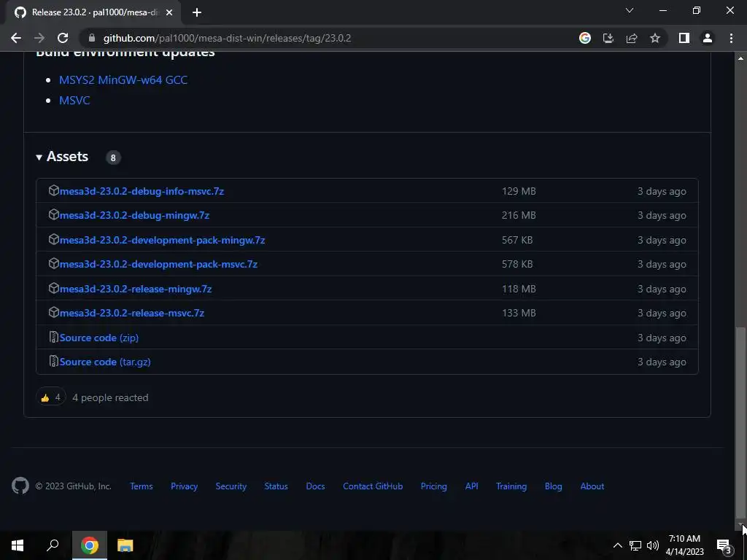The height and width of the screenshot is (560, 747).
Task: Download Source code (tar.gz)
Action: click(105, 362)
